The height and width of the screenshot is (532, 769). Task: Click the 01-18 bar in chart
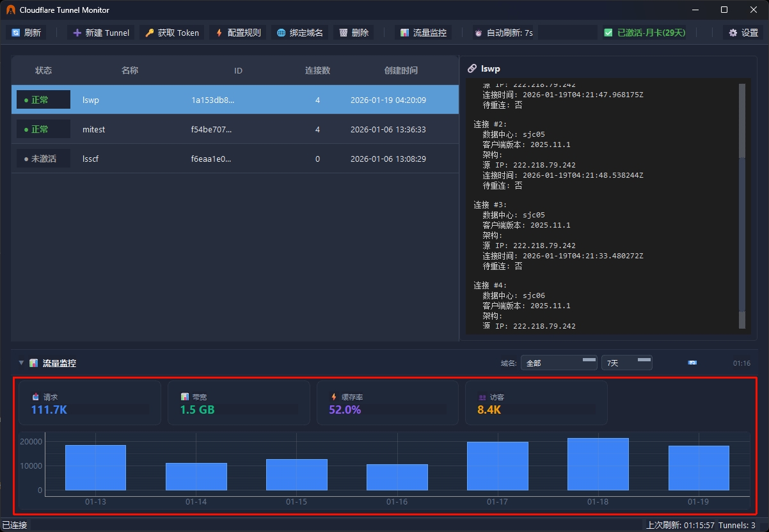coord(598,465)
